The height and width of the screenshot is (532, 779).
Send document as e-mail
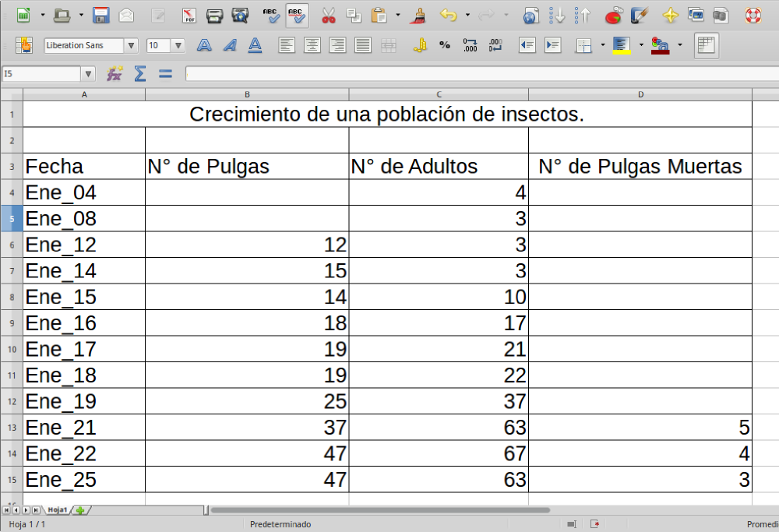(x=127, y=16)
